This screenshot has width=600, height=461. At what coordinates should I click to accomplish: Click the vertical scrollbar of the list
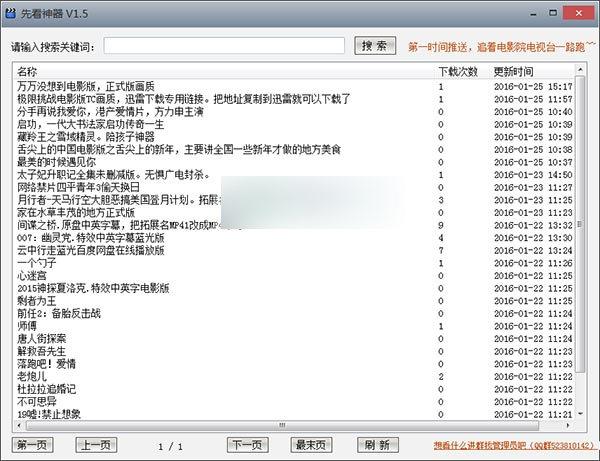tap(581, 250)
